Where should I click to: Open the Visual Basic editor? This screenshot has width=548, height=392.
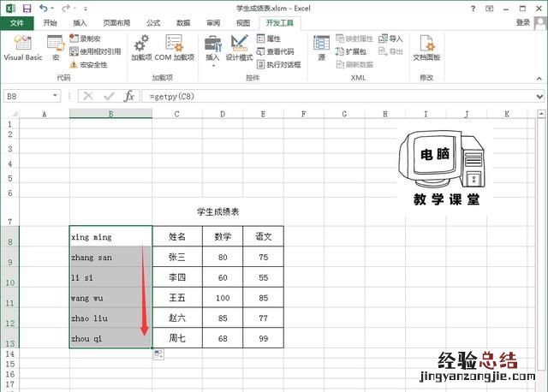click(x=22, y=48)
